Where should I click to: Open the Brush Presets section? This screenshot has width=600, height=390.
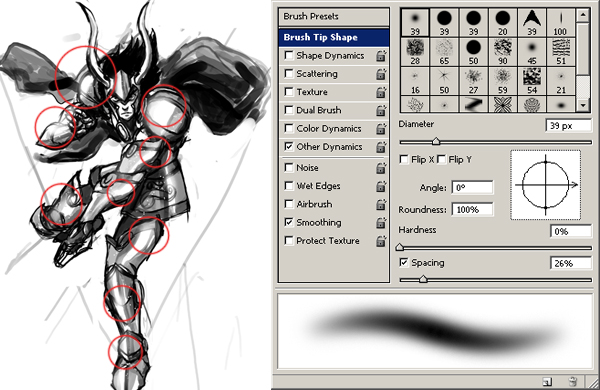pos(334,16)
